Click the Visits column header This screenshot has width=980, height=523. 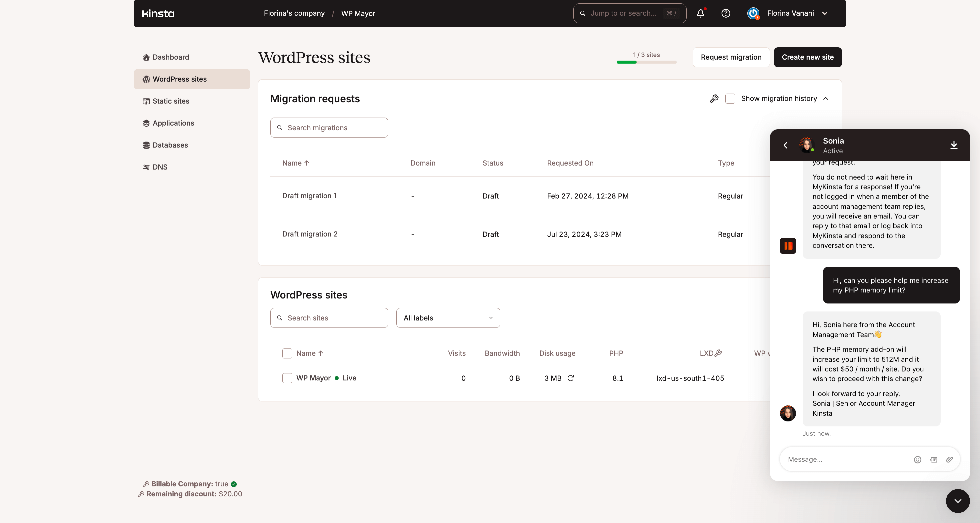coord(457,353)
